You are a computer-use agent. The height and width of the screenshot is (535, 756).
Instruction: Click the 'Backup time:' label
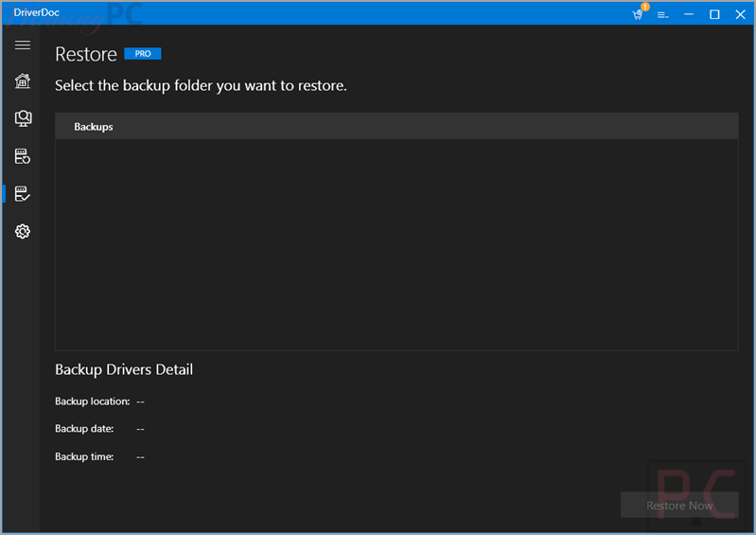pyautogui.click(x=84, y=456)
